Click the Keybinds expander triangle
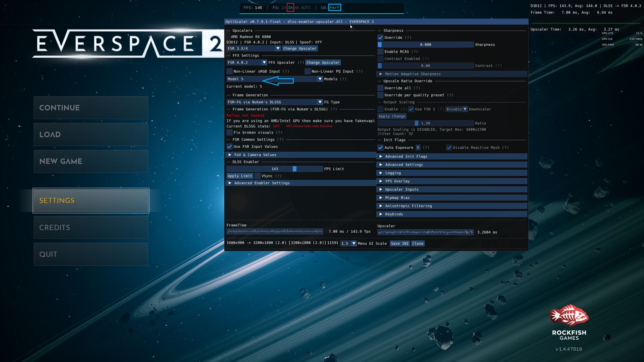 click(x=381, y=214)
